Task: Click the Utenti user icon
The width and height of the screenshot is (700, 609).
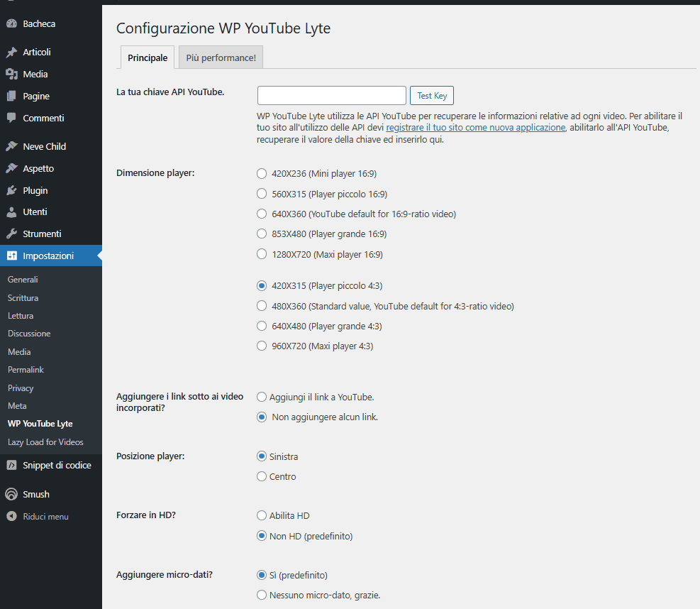Action: [11, 212]
